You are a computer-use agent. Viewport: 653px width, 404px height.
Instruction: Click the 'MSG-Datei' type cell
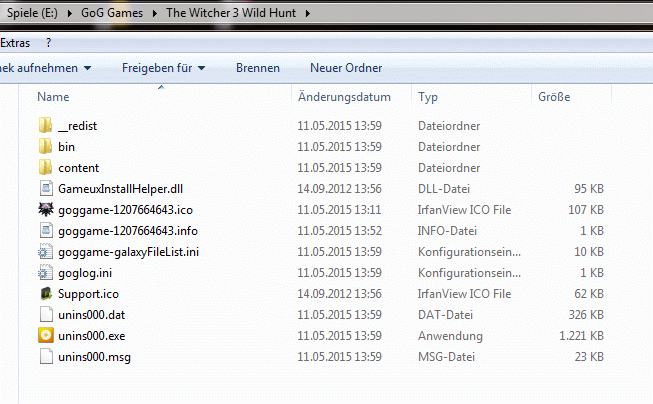[x=446, y=357]
